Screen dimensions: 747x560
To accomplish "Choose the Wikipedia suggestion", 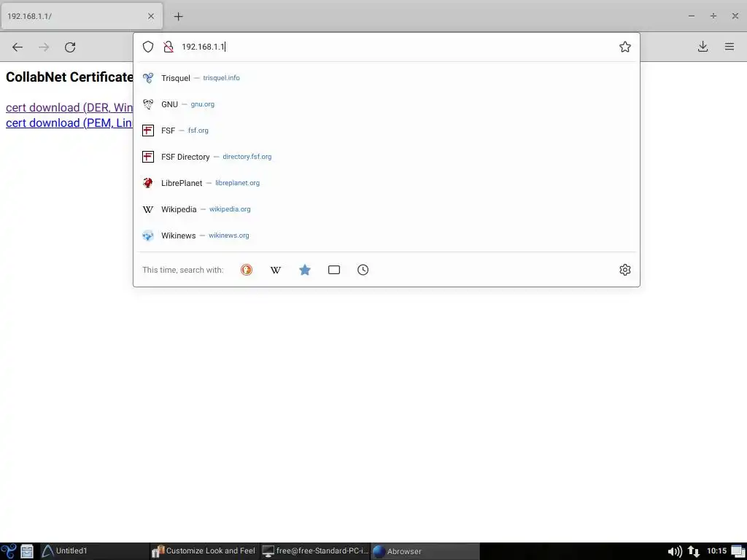I will [x=387, y=209].
